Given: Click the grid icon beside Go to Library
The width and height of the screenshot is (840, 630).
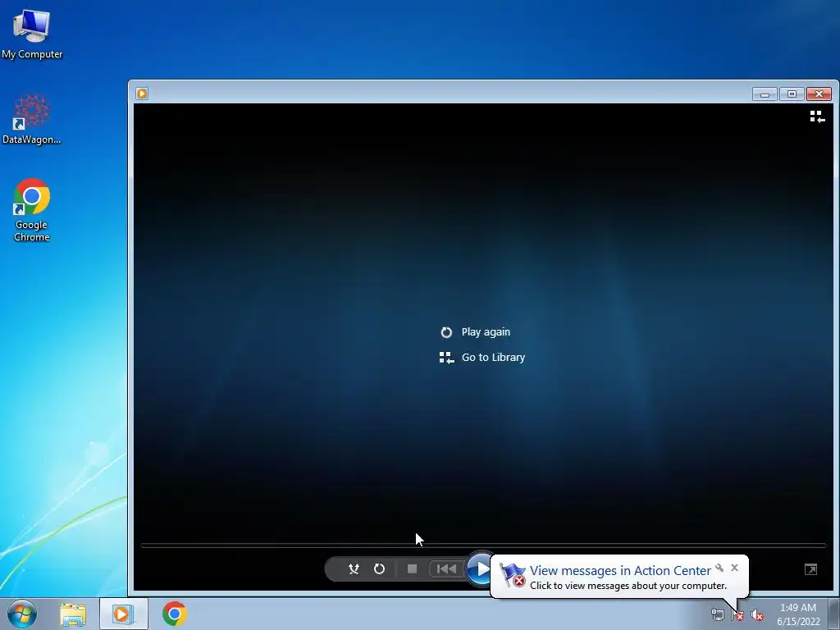Looking at the screenshot, I should [x=446, y=358].
